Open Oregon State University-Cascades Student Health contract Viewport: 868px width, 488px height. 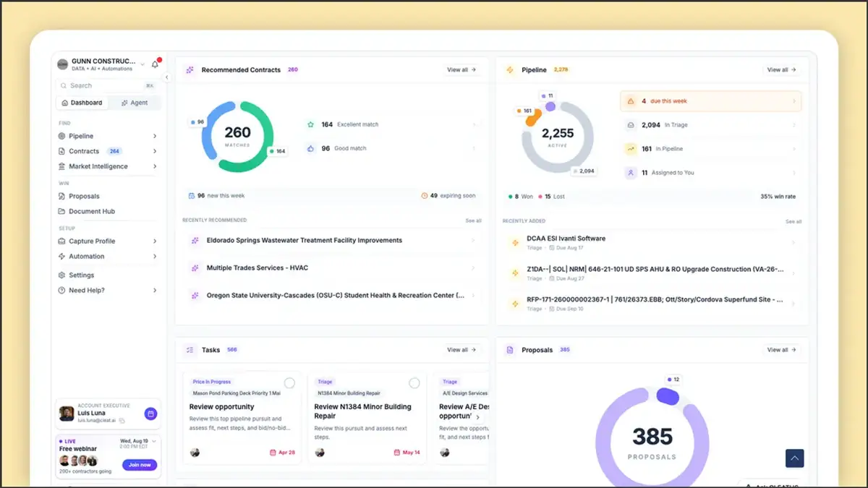332,295
